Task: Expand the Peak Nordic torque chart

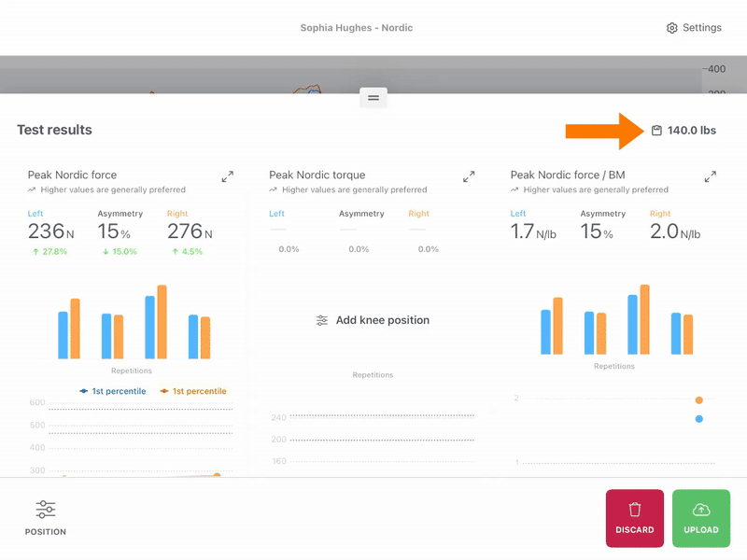Action: (x=469, y=176)
